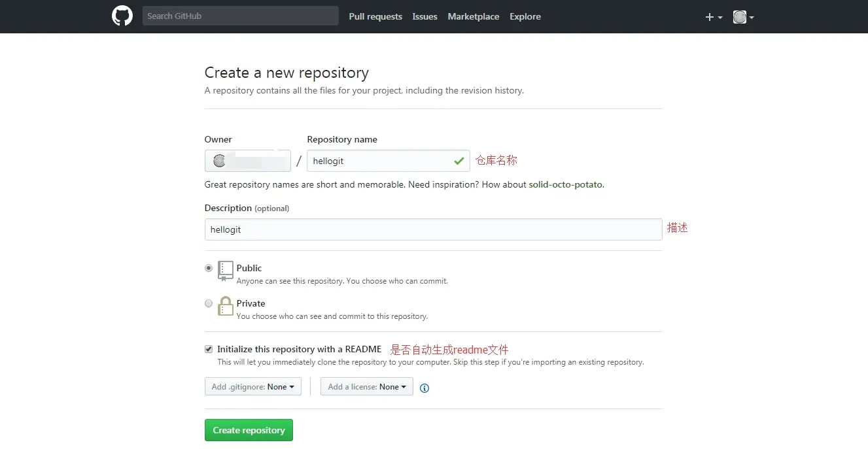Image resolution: width=868 pixels, height=449 pixels.
Task: Click the license info icon
Action: coord(425,388)
